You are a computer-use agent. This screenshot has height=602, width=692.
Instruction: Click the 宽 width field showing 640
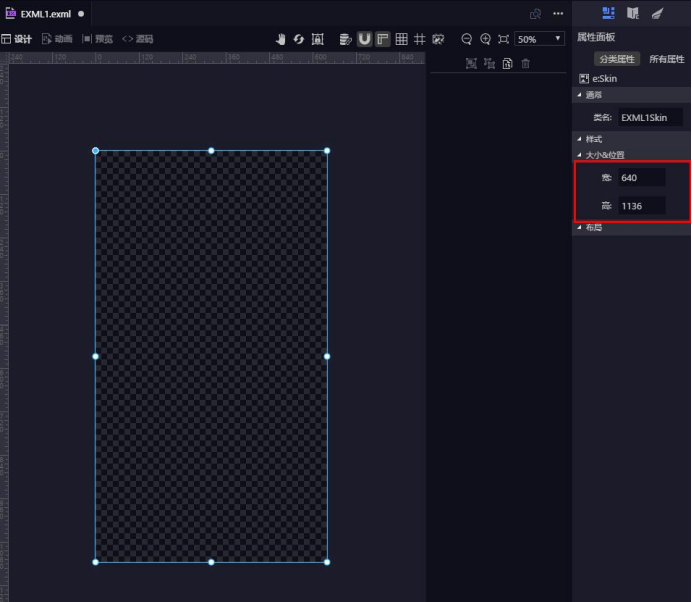point(642,177)
